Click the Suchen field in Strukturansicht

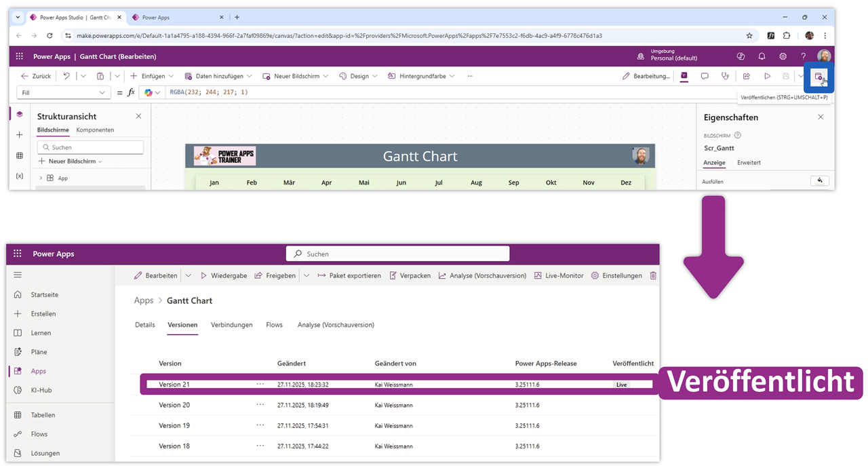[x=91, y=147]
